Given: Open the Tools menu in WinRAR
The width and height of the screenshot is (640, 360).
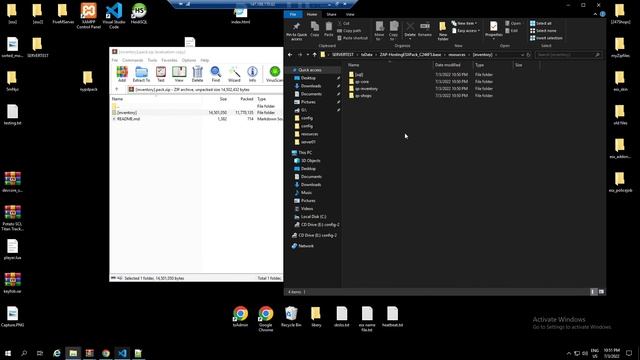Looking at the screenshot, I should pos(152,60).
